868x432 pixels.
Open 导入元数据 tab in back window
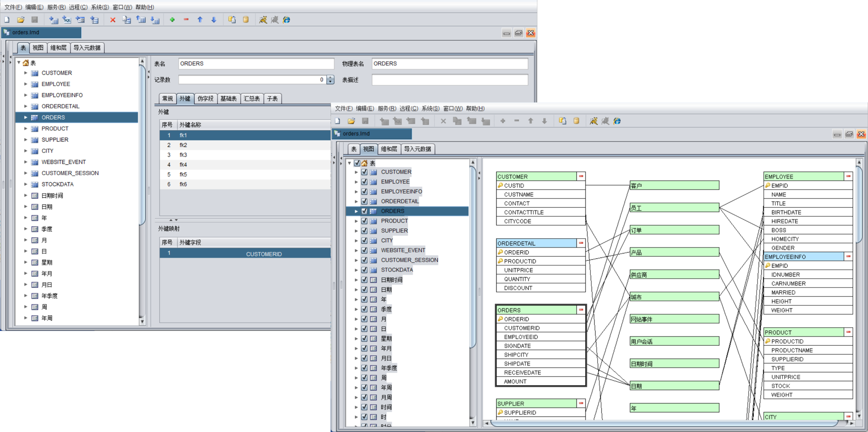click(87, 48)
